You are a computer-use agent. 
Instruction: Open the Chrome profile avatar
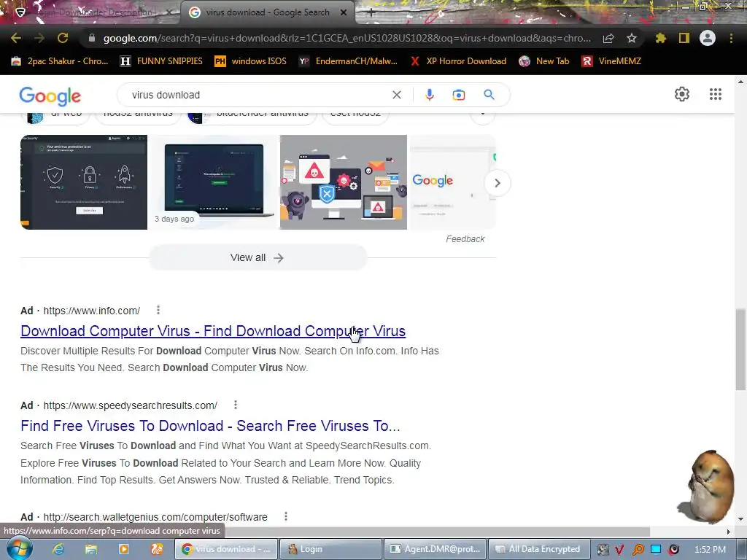coord(708,38)
